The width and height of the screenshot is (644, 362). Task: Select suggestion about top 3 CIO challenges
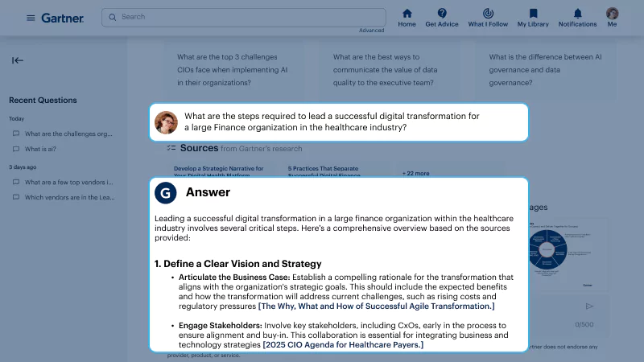tap(233, 70)
